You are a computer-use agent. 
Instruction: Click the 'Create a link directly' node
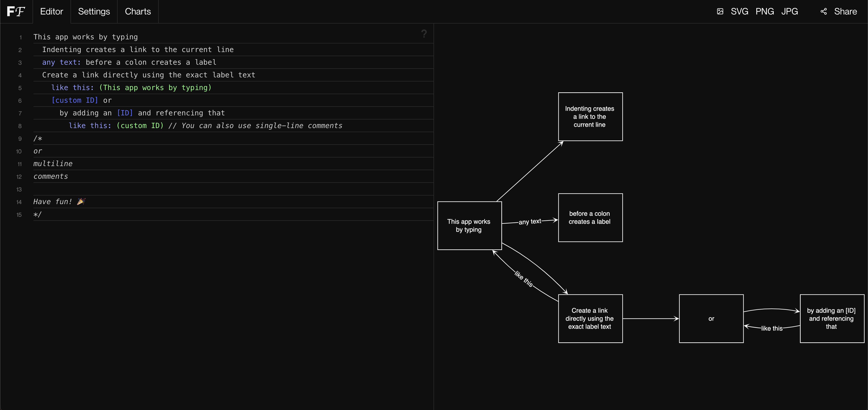click(x=590, y=319)
